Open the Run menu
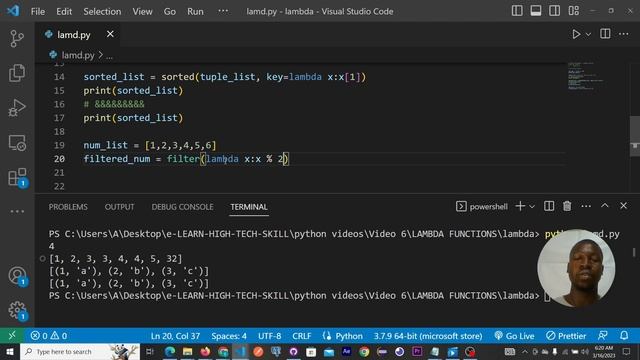 tap(195, 11)
